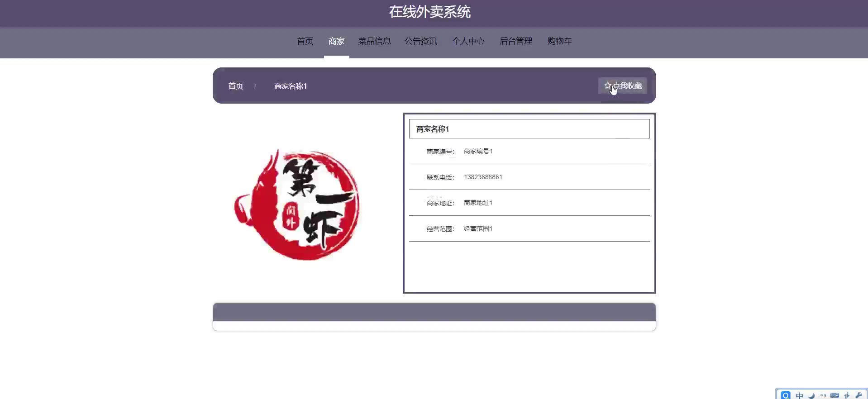
Task: Click the IME skin/shirt icon
Action: [847, 396]
